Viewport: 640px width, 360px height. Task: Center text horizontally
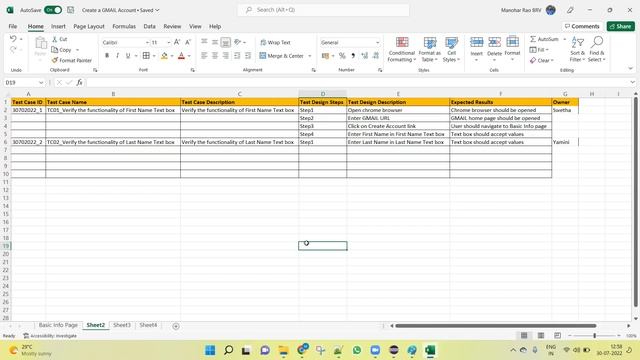[215, 56]
